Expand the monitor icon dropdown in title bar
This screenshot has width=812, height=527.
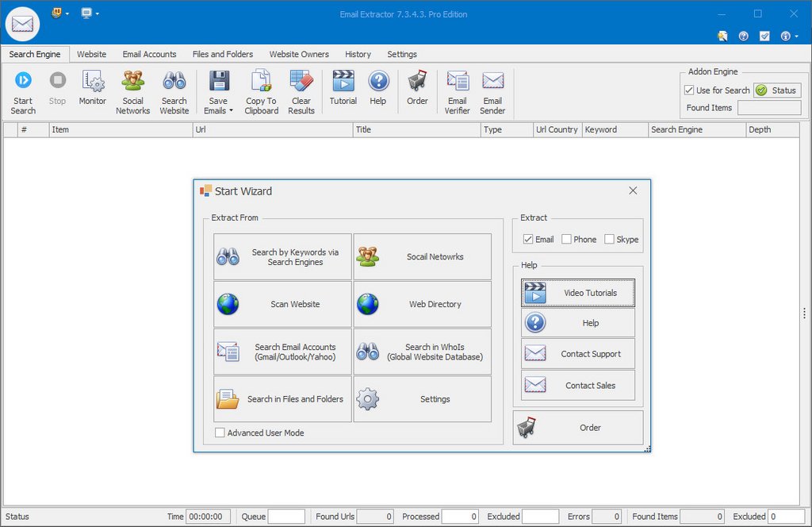click(x=98, y=13)
